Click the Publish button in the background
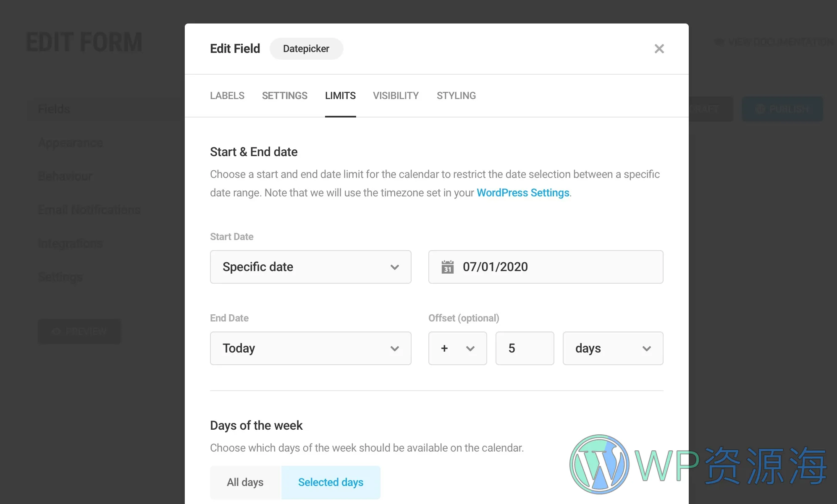The image size is (837, 504). click(x=782, y=109)
